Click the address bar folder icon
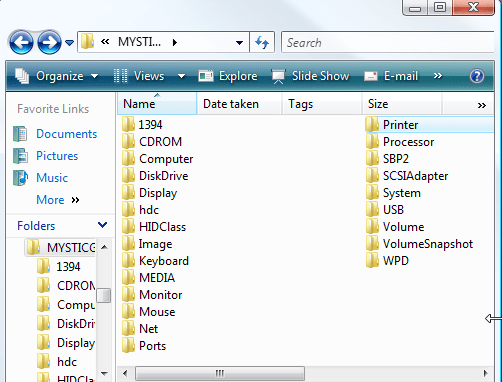The image size is (502, 382). pos(88,42)
